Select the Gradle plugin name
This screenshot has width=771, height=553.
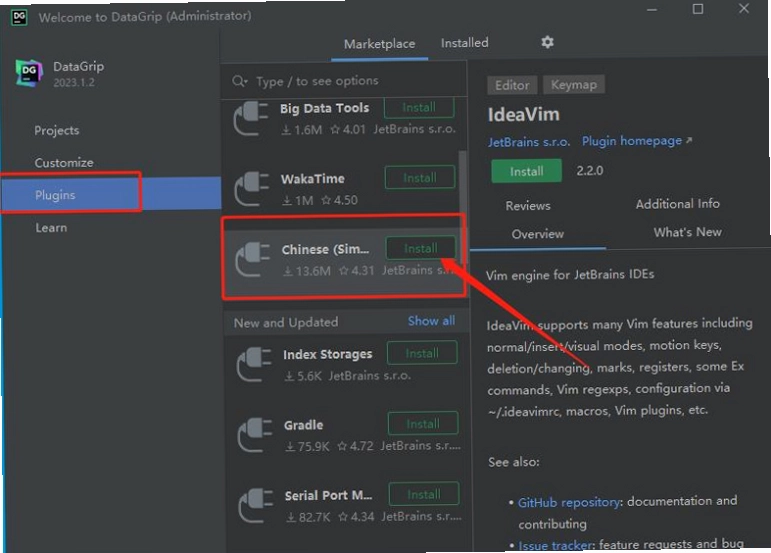(303, 425)
